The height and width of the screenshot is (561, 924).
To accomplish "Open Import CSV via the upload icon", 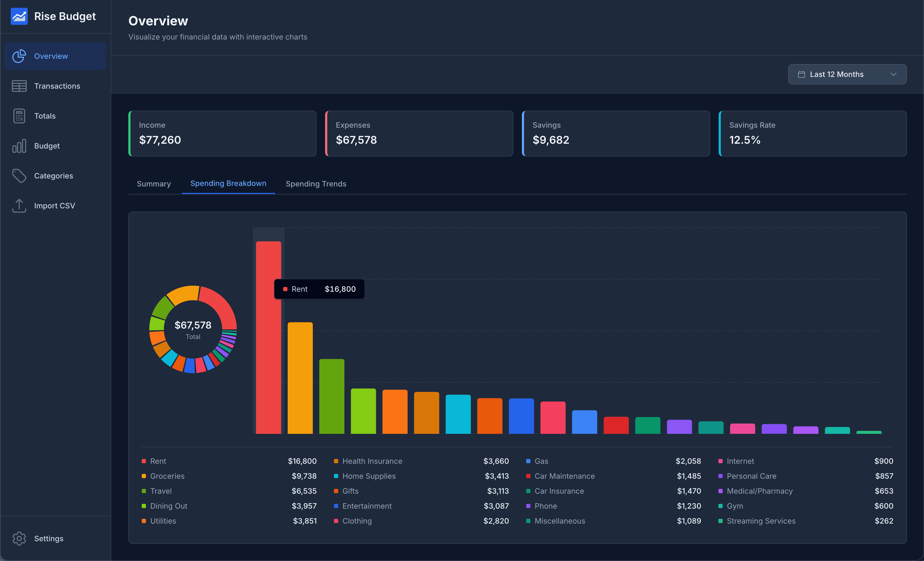I will click(x=19, y=206).
